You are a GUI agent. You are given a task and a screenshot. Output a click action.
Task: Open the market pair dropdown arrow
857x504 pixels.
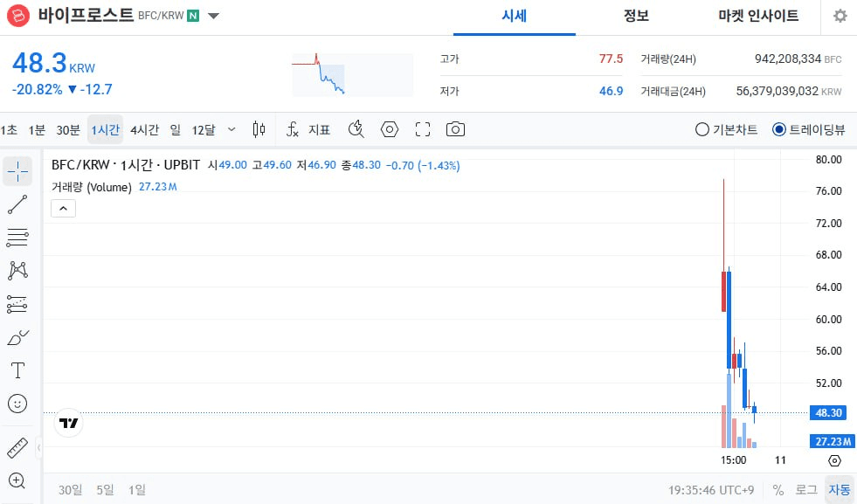click(x=214, y=16)
